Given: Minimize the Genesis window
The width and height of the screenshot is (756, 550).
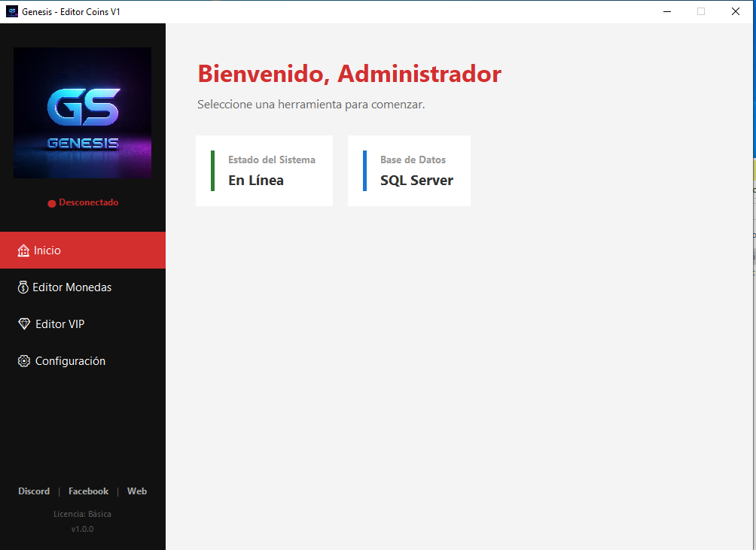Looking at the screenshot, I should point(667,11).
